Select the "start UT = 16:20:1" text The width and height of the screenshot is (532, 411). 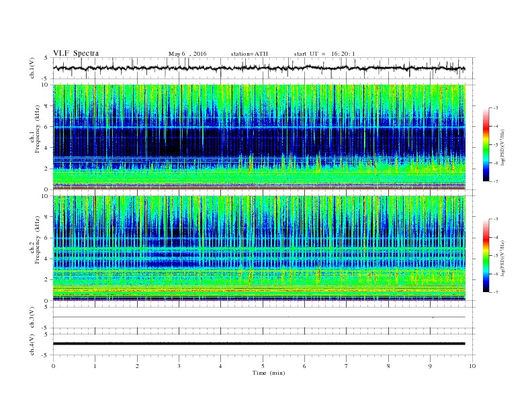[324, 54]
